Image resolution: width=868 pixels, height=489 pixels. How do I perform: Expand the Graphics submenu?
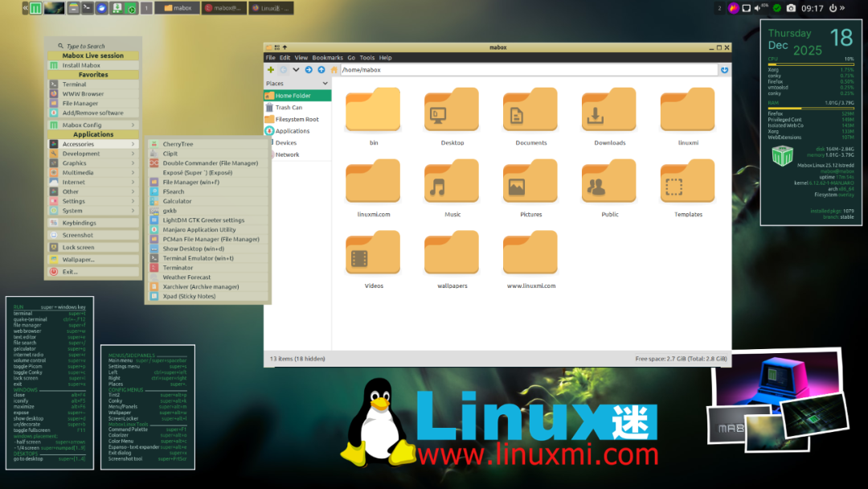pos(93,162)
